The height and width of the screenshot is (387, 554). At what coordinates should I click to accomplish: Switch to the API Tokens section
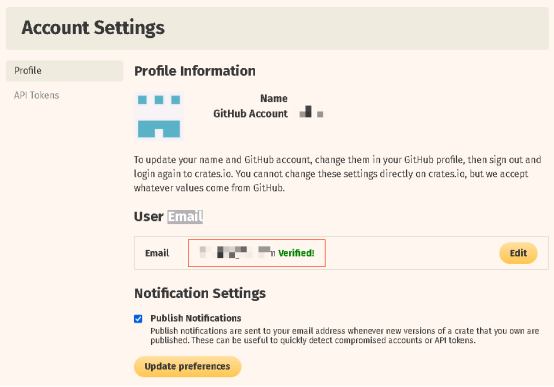click(x=36, y=95)
